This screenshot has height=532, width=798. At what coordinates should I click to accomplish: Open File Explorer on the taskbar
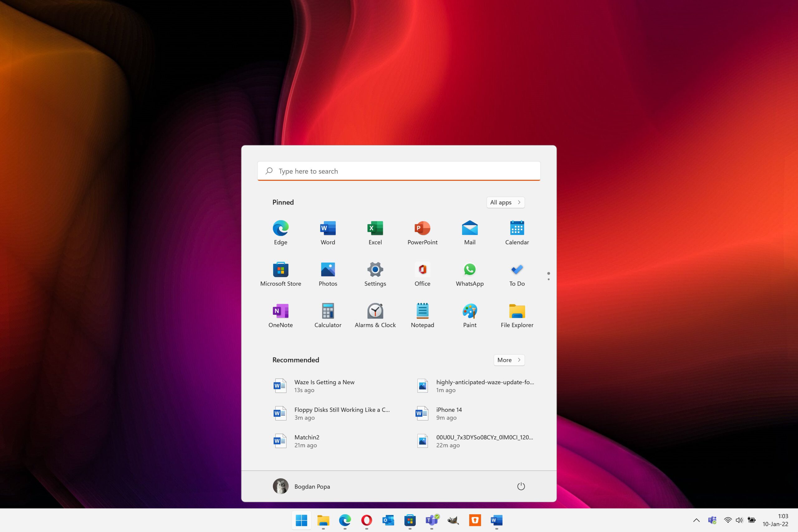(x=323, y=520)
